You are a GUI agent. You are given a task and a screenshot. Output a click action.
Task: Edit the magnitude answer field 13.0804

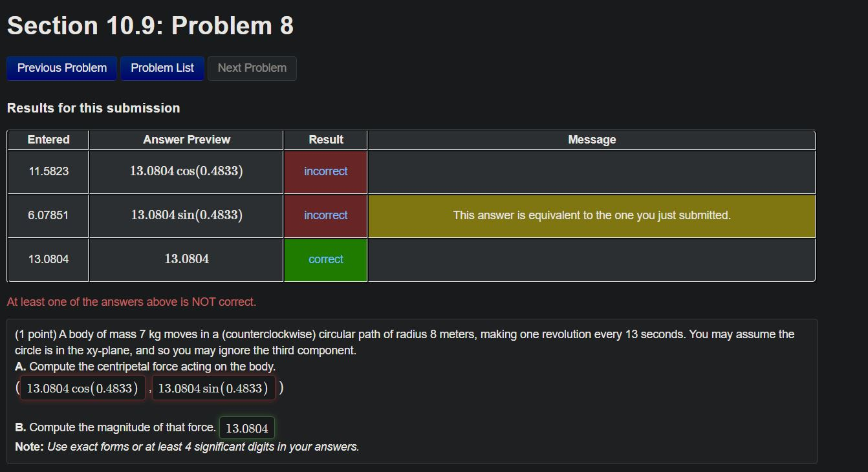pos(247,428)
